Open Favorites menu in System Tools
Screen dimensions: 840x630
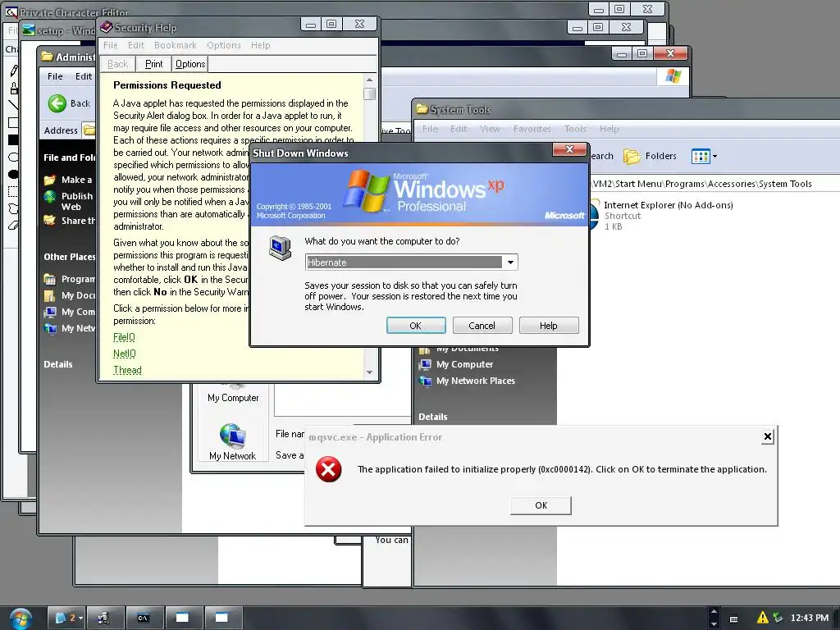click(532, 129)
